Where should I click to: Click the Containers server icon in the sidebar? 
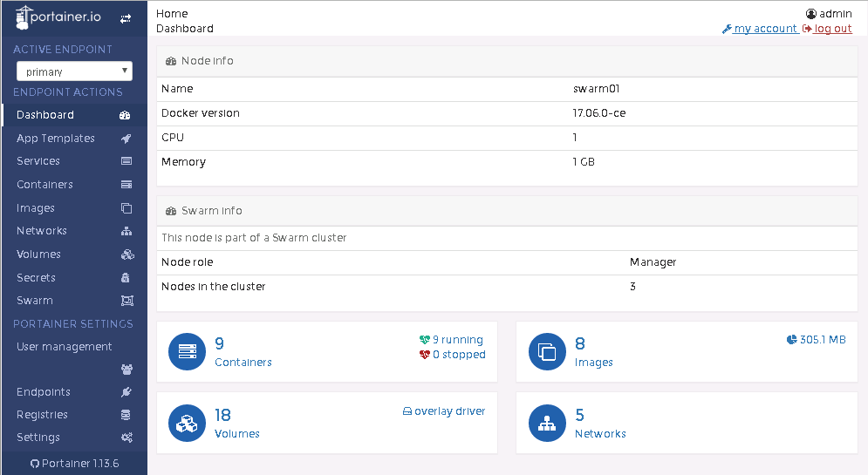click(126, 184)
